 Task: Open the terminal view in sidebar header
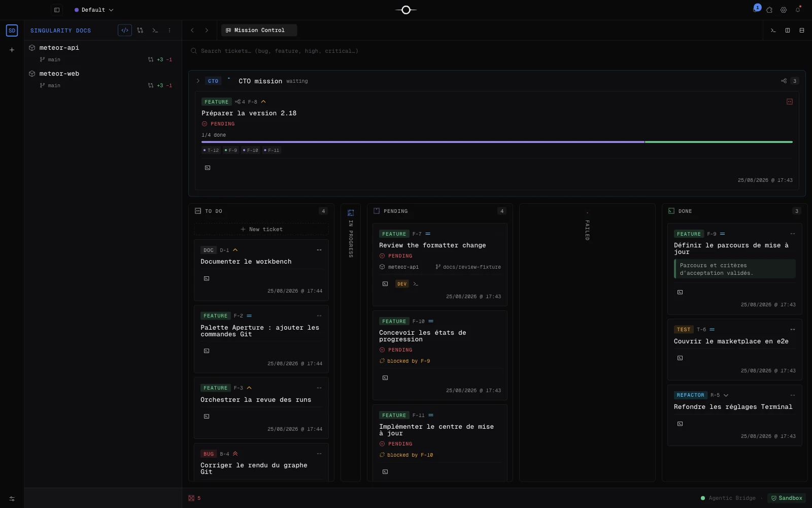click(x=155, y=30)
